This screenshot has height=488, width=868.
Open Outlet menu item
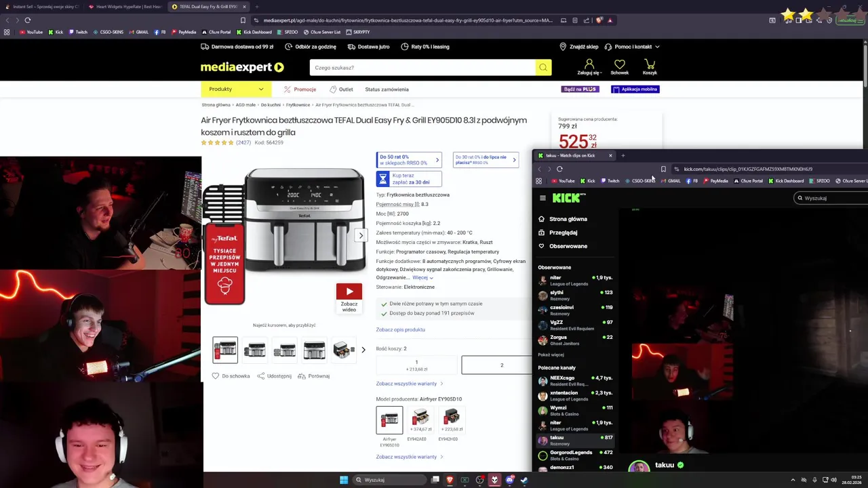click(x=341, y=89)
